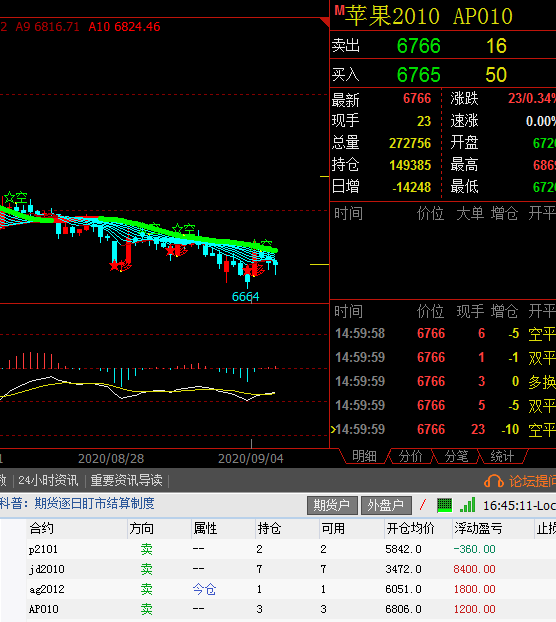Viewport: 556px width, 622px height.
Task: Open the 统计 tab
Action: pos(502,456)
